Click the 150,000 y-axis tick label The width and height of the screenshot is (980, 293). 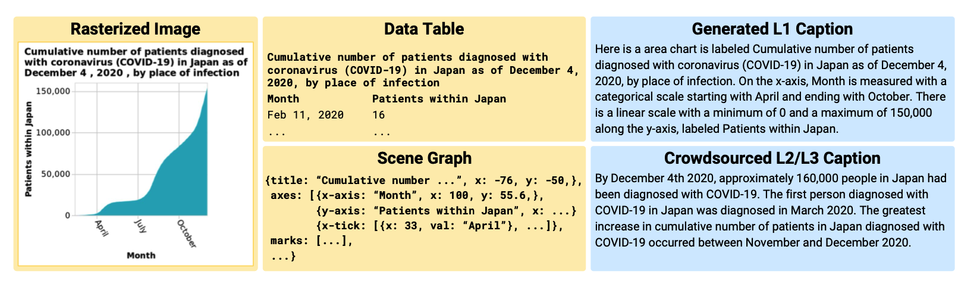tap(53, 91)
